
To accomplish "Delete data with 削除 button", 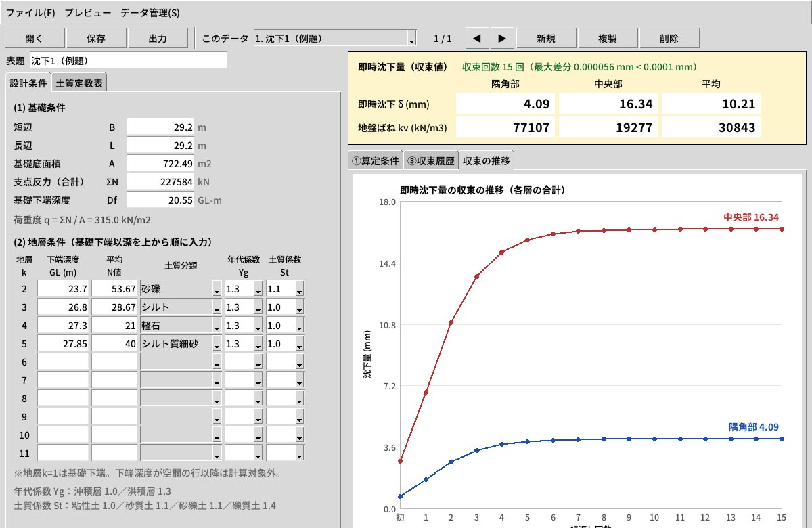I will click(x=669, y=39).
